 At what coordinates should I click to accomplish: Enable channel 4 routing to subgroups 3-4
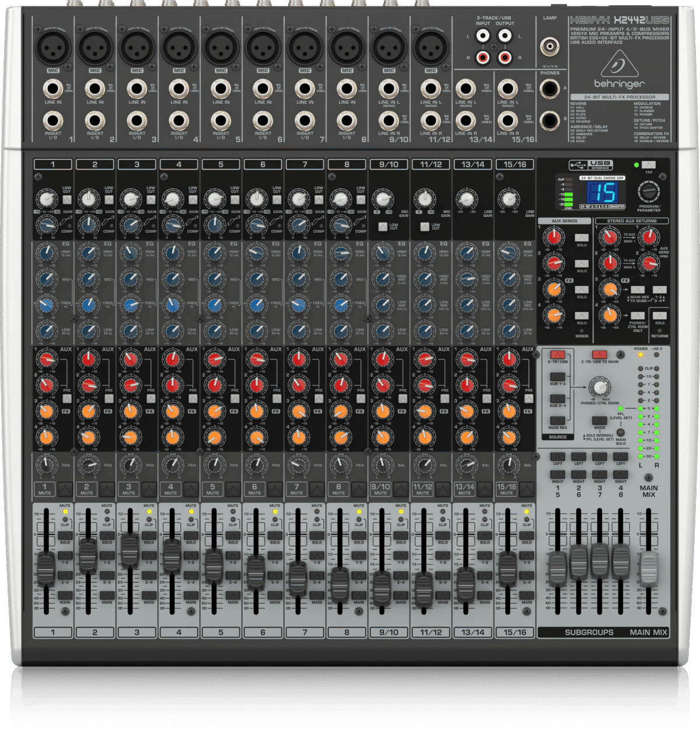[191, 575]
